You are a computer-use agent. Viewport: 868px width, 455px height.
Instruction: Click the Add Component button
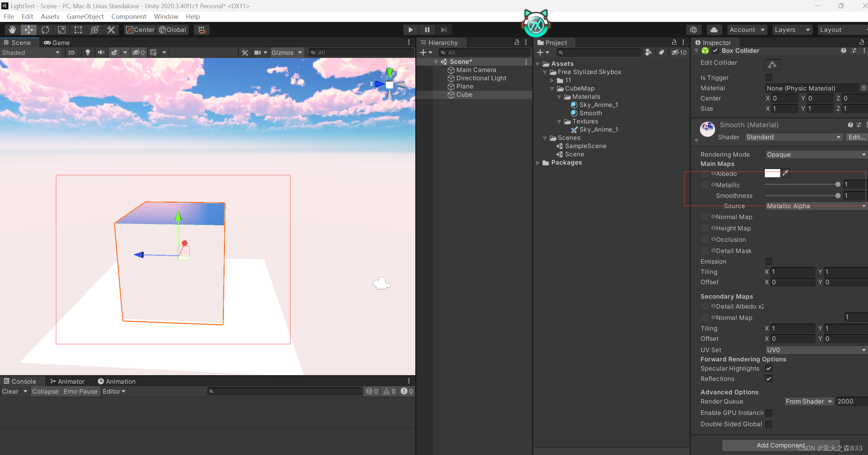coord(781,445)
